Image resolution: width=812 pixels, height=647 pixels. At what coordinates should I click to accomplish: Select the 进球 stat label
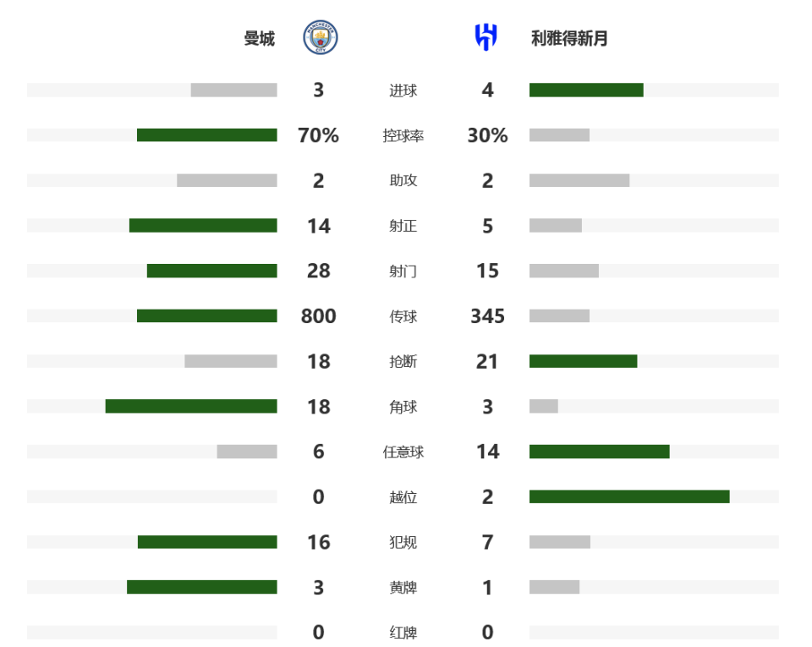coord(403,90)
